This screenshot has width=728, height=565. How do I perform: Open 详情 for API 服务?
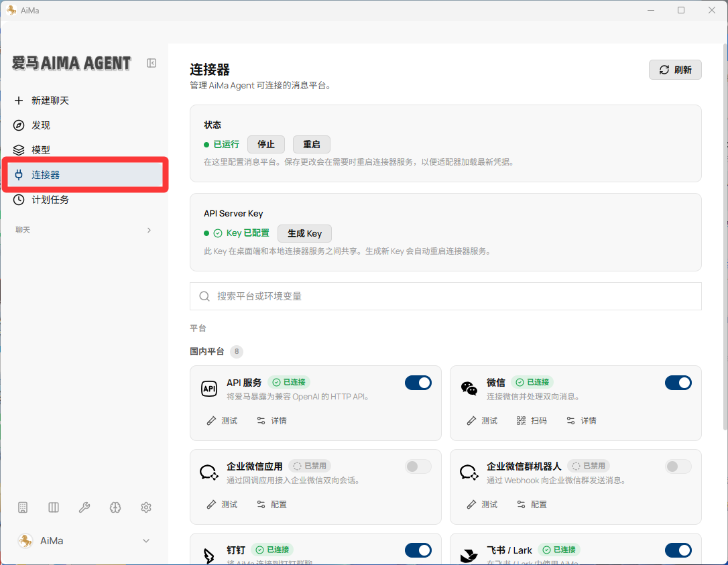272,421
